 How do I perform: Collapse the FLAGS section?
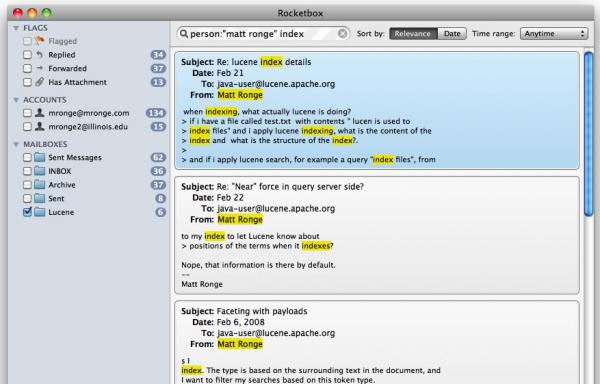16,28
